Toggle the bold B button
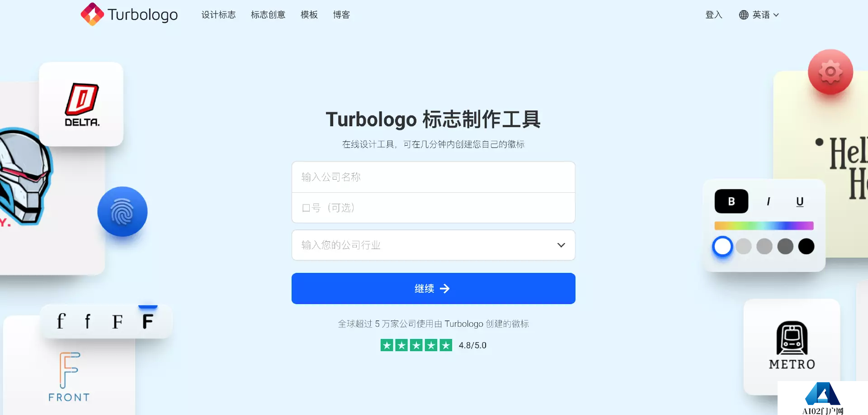 pos(731,201)
